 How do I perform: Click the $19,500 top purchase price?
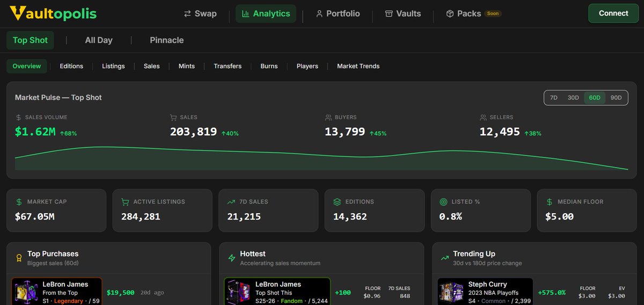click(x=121, y=293)
